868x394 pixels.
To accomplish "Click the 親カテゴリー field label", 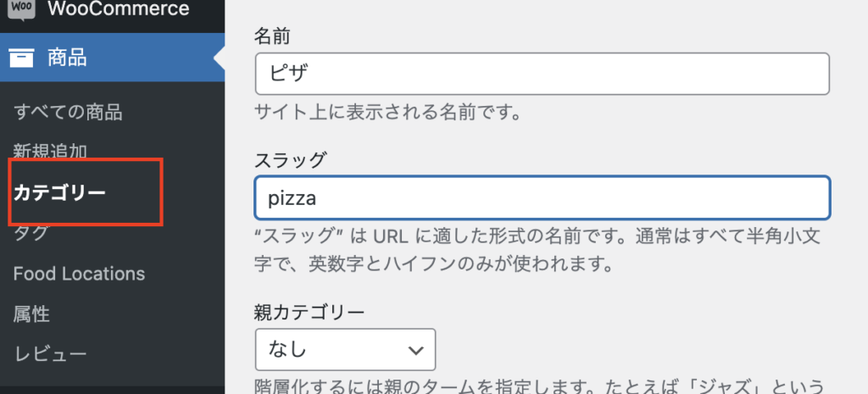I will point(309,312).
